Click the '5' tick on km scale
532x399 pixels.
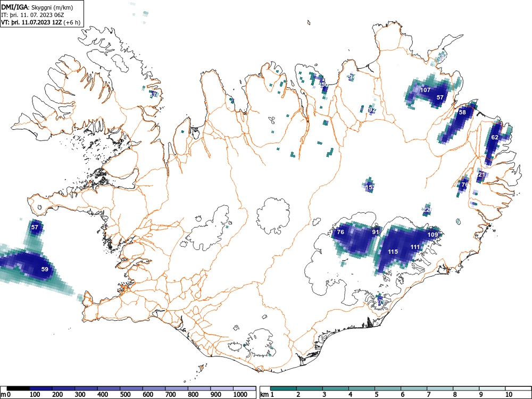376,394
